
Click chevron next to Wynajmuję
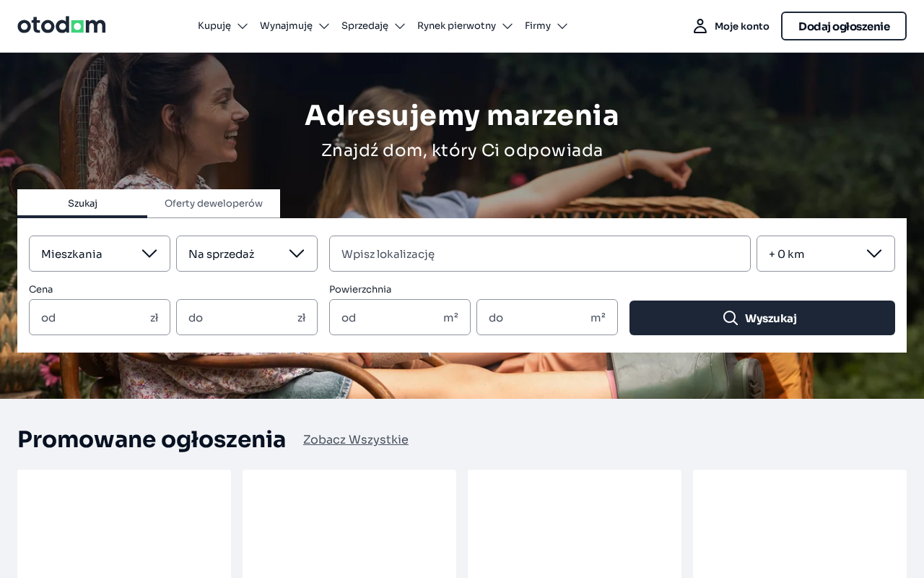(324, 26)
